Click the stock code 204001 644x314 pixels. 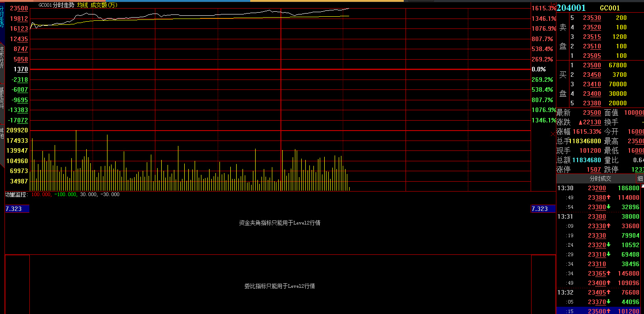point(571,8)
